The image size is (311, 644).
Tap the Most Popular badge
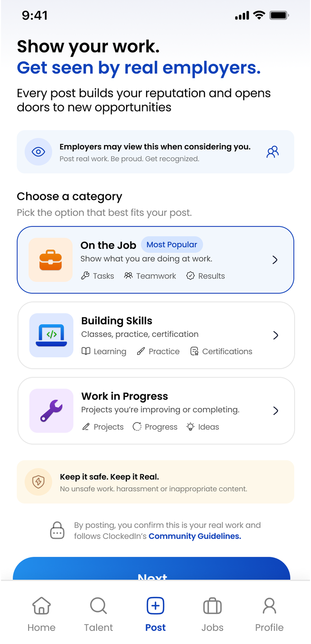coord(172,244)
